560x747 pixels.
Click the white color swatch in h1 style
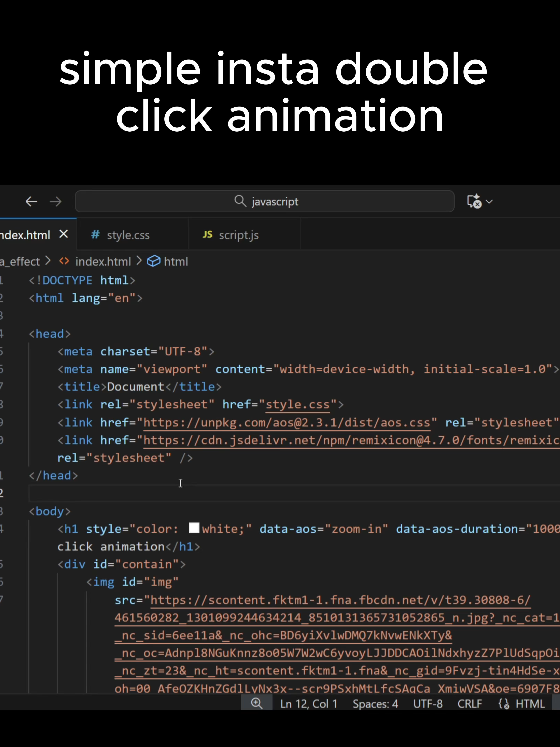point(194,528)
